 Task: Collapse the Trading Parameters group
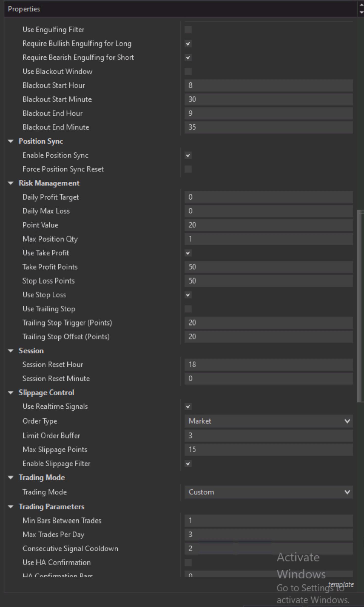pos(11,507)
